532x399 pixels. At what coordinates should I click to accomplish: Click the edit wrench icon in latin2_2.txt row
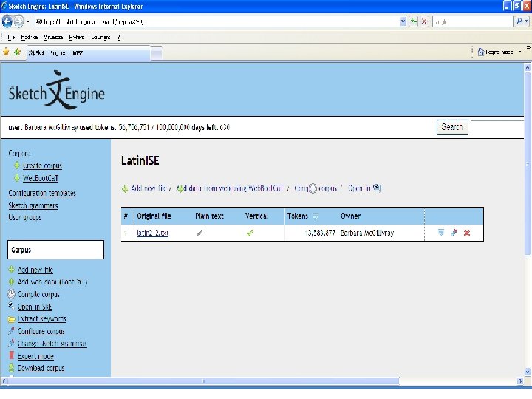point(454,233)
